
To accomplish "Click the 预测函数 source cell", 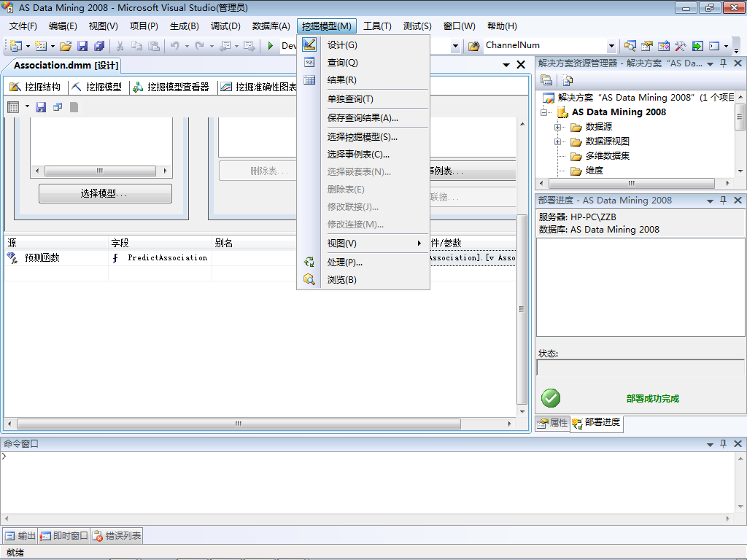I will pos(57,257).
